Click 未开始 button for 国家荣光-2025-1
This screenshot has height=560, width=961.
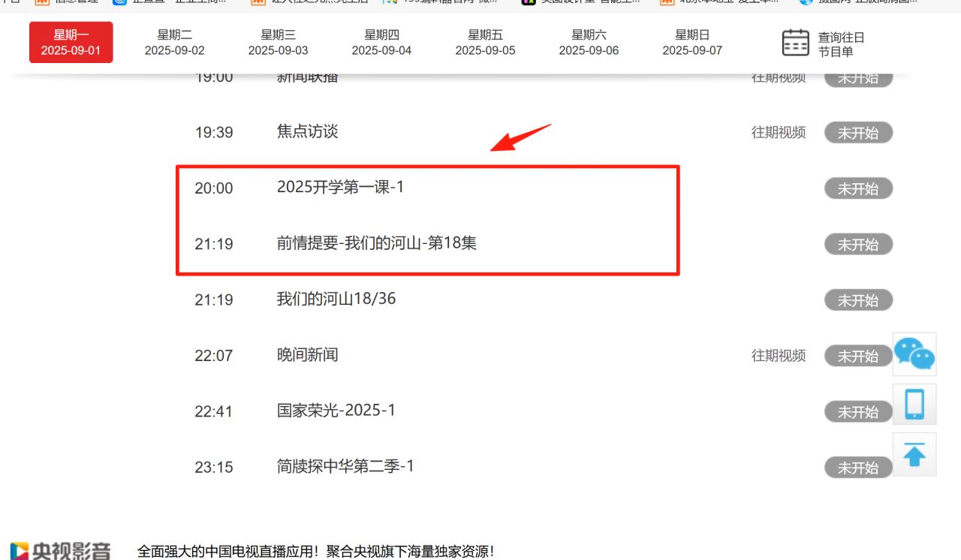(x=858, y=412)
